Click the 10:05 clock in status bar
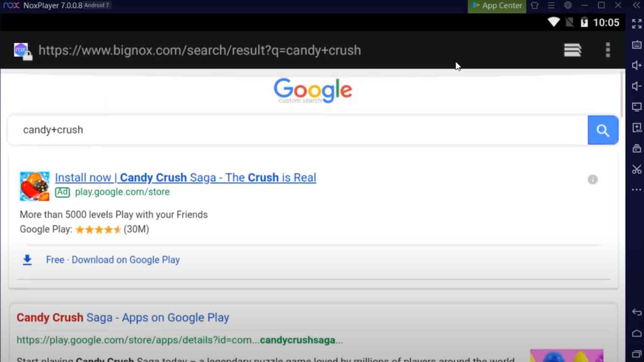Image resolution: width=644 pixels, height=362 pixels. coord(606,22)
